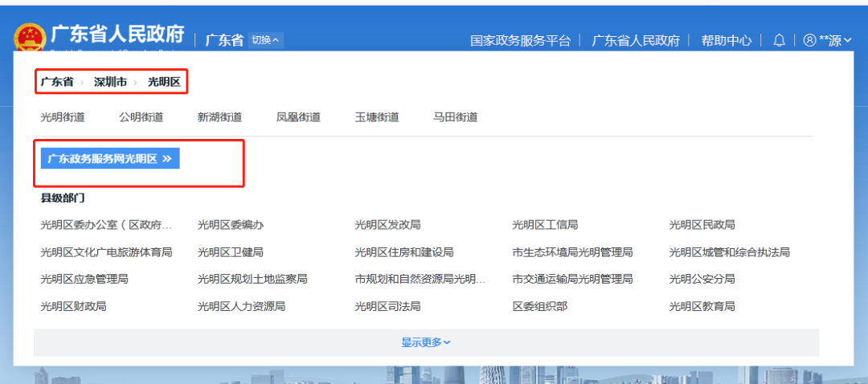The image size is (868, 384).
Task: Open 市交通运输局光明管理局 department
Action: [x=572, y=279]
